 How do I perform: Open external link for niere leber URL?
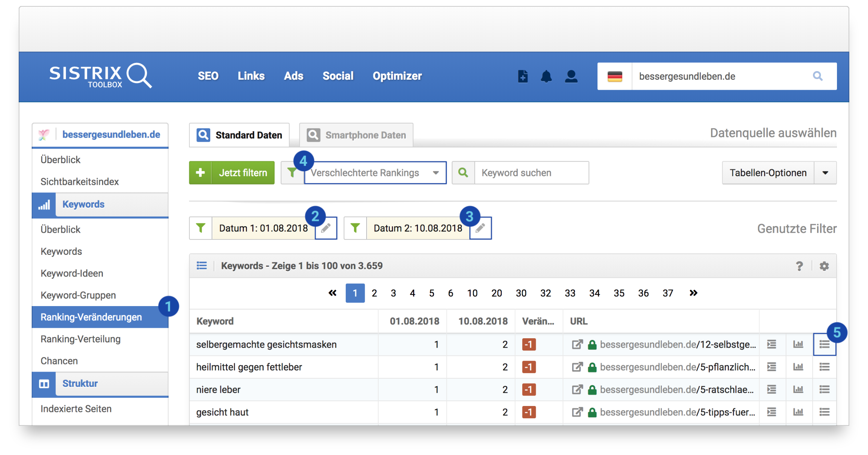577,390
